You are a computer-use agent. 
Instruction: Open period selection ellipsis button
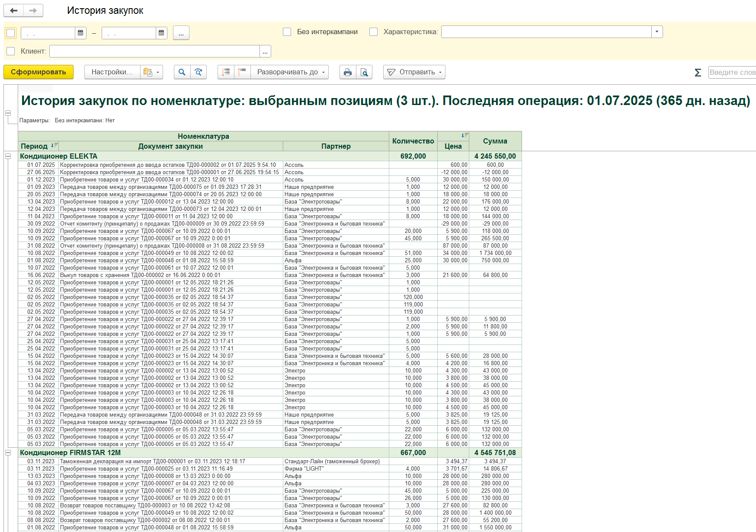click(181, 33)
